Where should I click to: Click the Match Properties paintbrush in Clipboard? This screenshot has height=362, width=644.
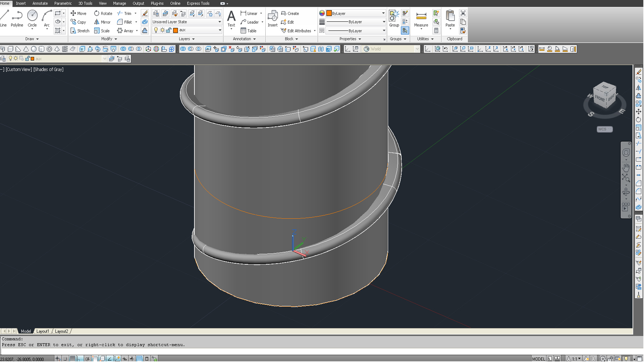pos(463,31)
